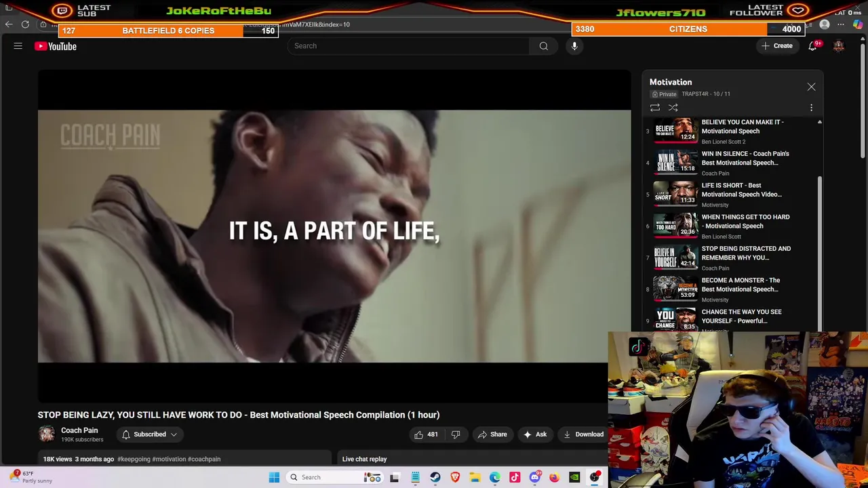Image resolution: width=868 pixels, height=488 pixels.
Task: Open Microsoft Edge from taskbar
Action: (495, 477)
